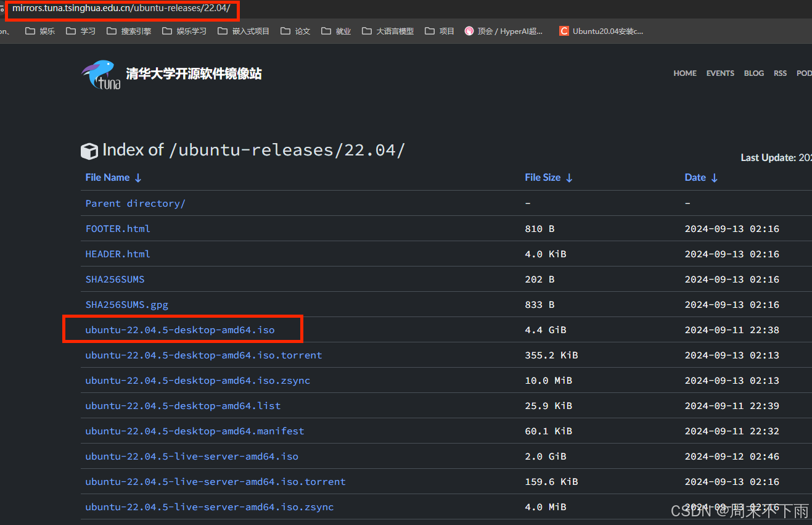Download the SHA256SUMS file

tap(115, 279)
